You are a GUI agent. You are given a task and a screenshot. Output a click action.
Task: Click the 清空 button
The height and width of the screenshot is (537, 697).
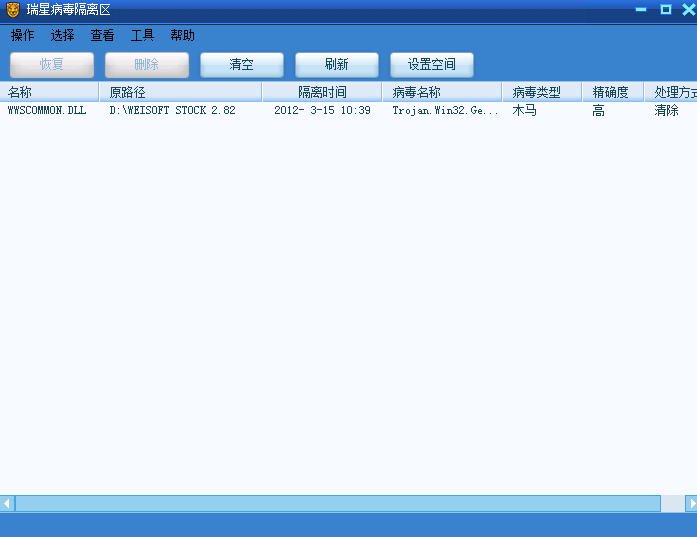click(x=242, y=65)
